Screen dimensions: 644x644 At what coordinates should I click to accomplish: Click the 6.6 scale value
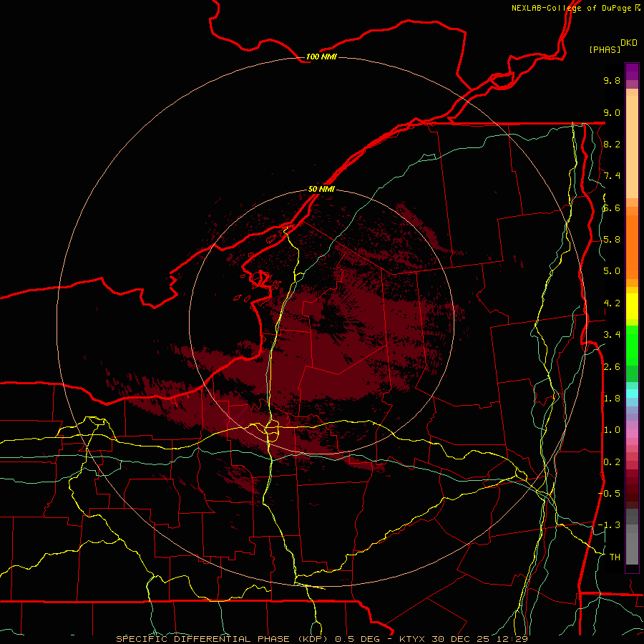[612, 208]
